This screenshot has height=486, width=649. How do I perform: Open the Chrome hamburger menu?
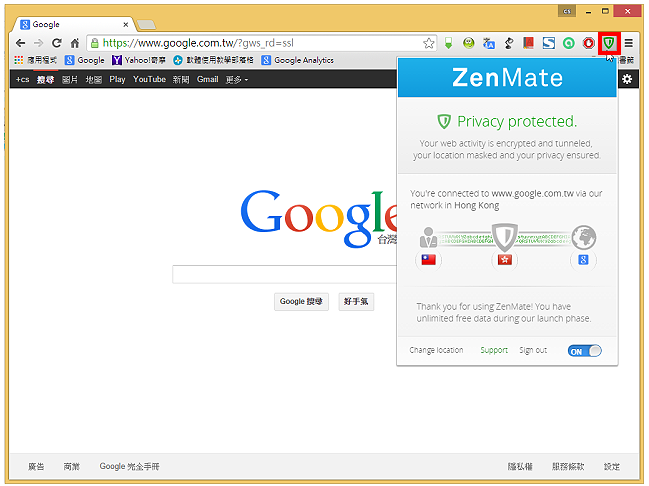click(x=628, y=43)
